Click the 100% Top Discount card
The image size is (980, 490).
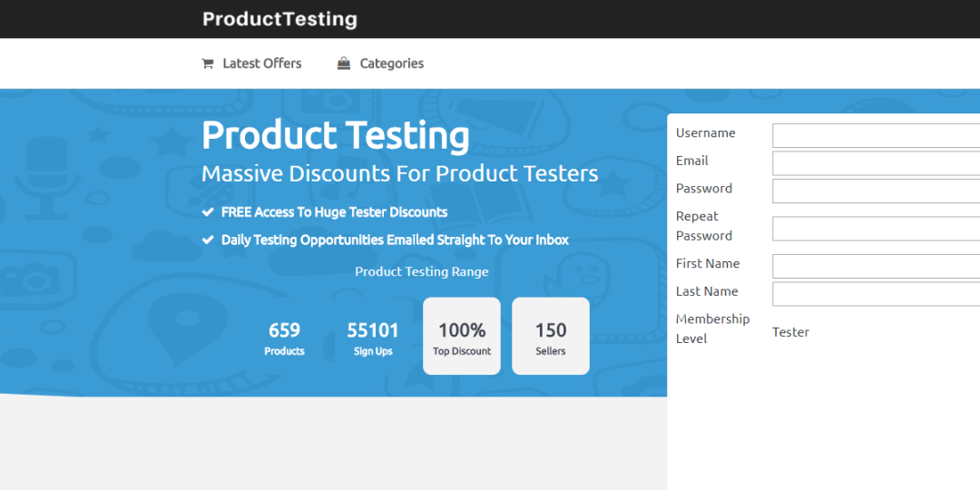pyautogui.click(x=462, y=337)
